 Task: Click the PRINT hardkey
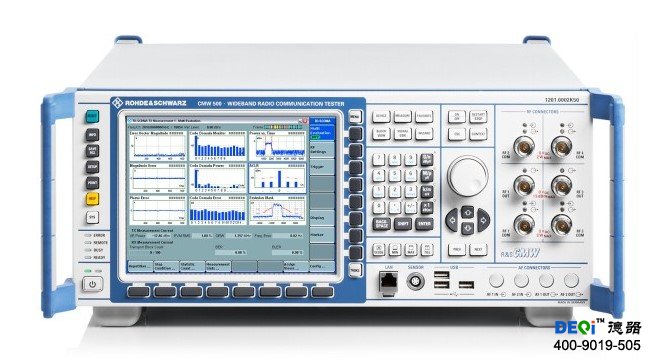(x=92, y=183)
